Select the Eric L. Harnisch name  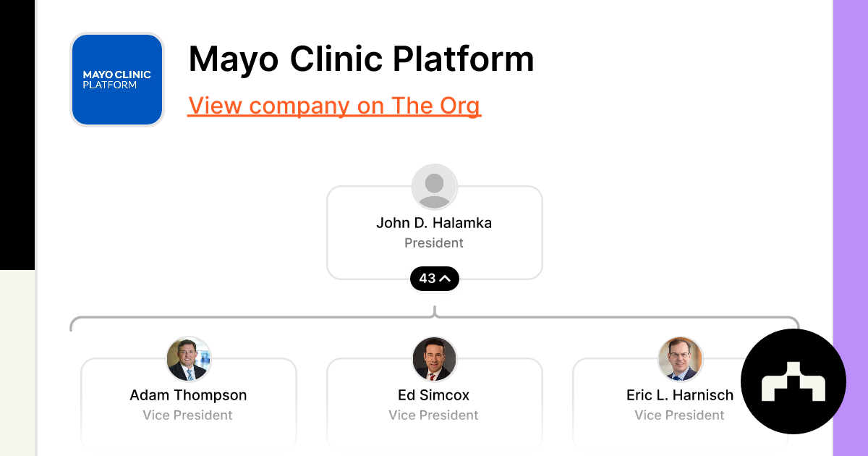[680, 395]
